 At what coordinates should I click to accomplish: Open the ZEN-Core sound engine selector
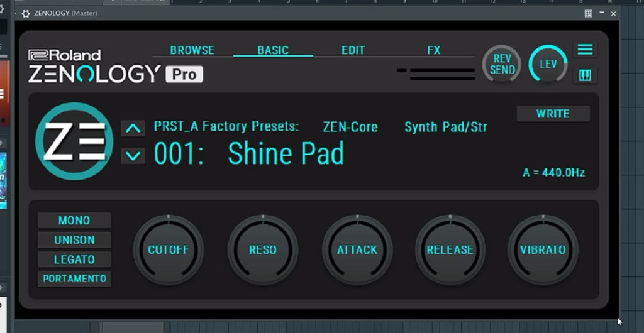[x=350, y=127]
